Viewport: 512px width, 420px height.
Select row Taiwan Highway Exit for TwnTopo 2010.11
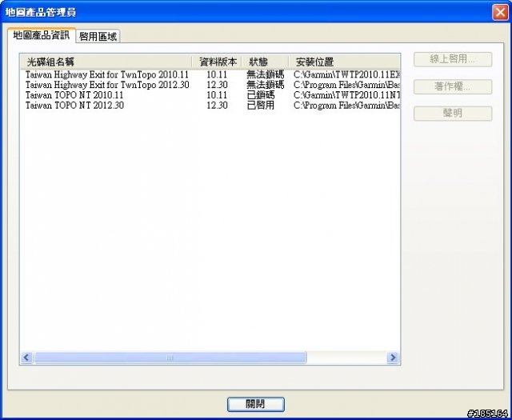[210, 74]
